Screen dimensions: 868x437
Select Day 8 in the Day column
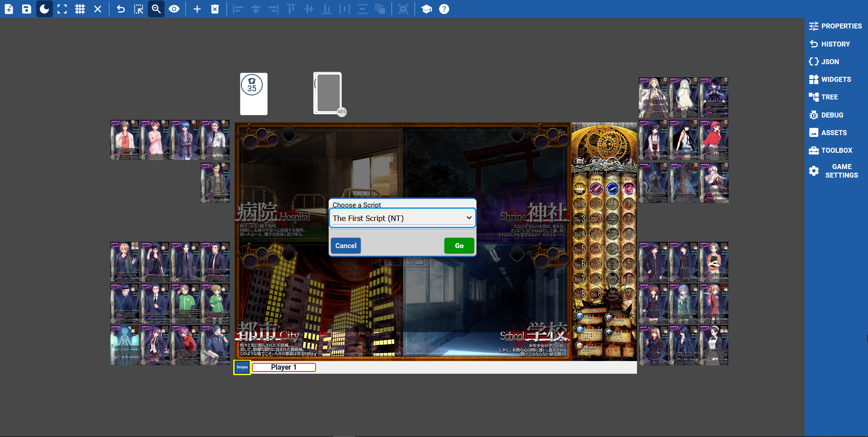click(580, 294)
